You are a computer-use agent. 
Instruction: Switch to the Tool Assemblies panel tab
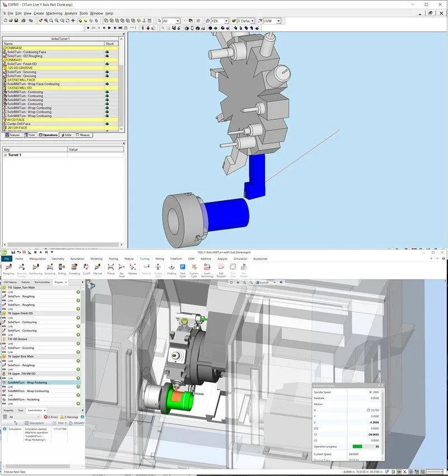42,282
